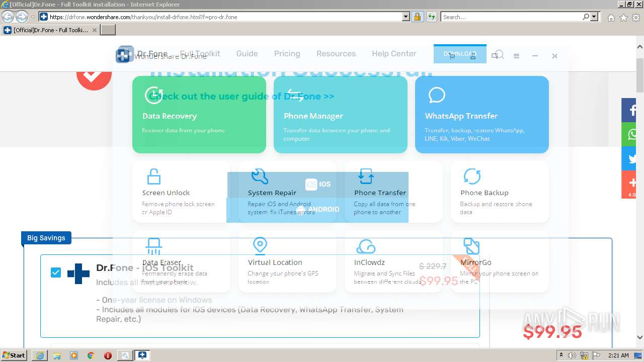Close the Dr.Fone browser tab

point(95,30)
